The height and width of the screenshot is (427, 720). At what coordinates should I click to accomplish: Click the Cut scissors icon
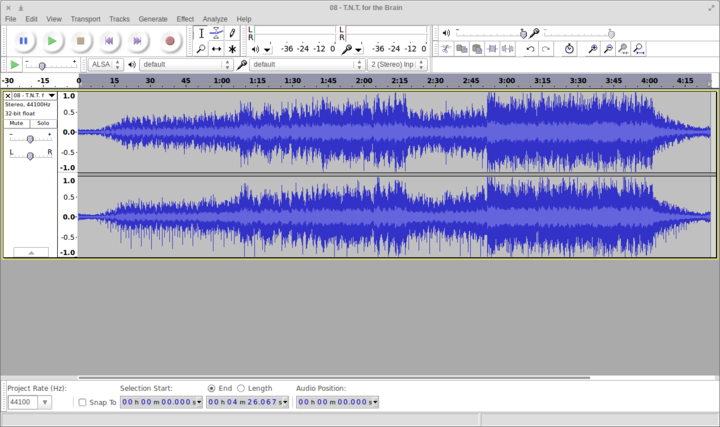446,49
